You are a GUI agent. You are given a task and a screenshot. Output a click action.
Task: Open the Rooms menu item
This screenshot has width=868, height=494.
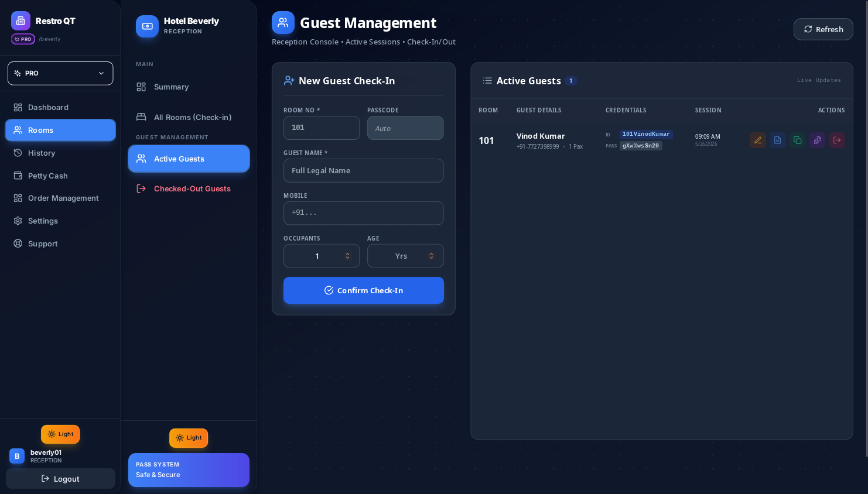(60, 130)
